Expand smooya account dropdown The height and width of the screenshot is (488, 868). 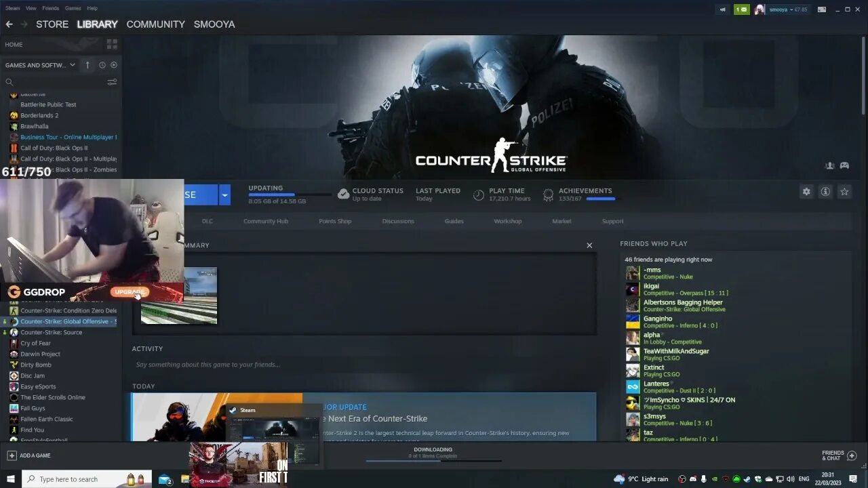click(x=790, y=9)
